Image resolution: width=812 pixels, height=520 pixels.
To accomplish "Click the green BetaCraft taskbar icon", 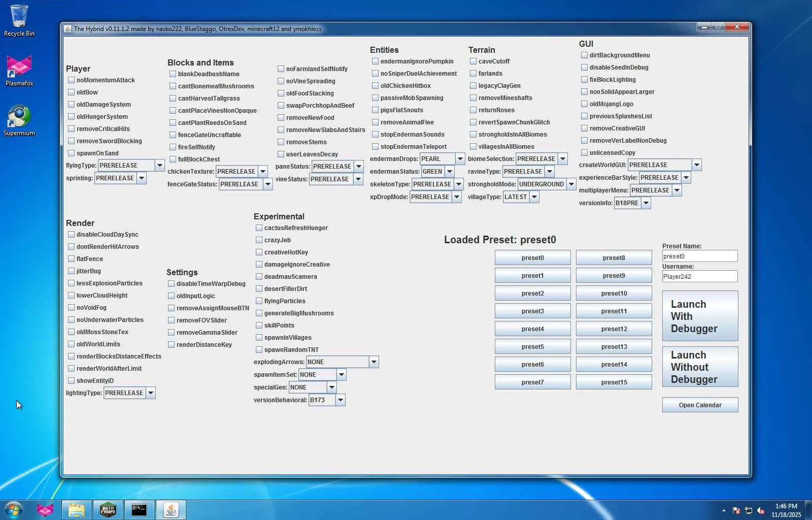I will 108,510.
